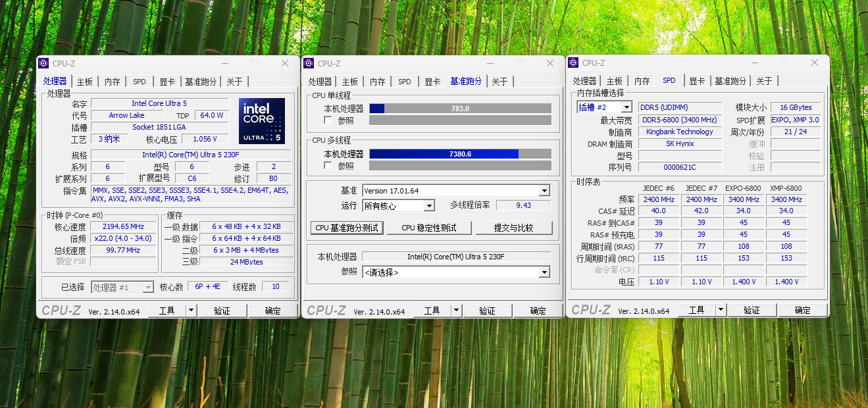Select 基准跑分 tab in left window
This screenshot has width=868, height=408.
click(201, 82)
